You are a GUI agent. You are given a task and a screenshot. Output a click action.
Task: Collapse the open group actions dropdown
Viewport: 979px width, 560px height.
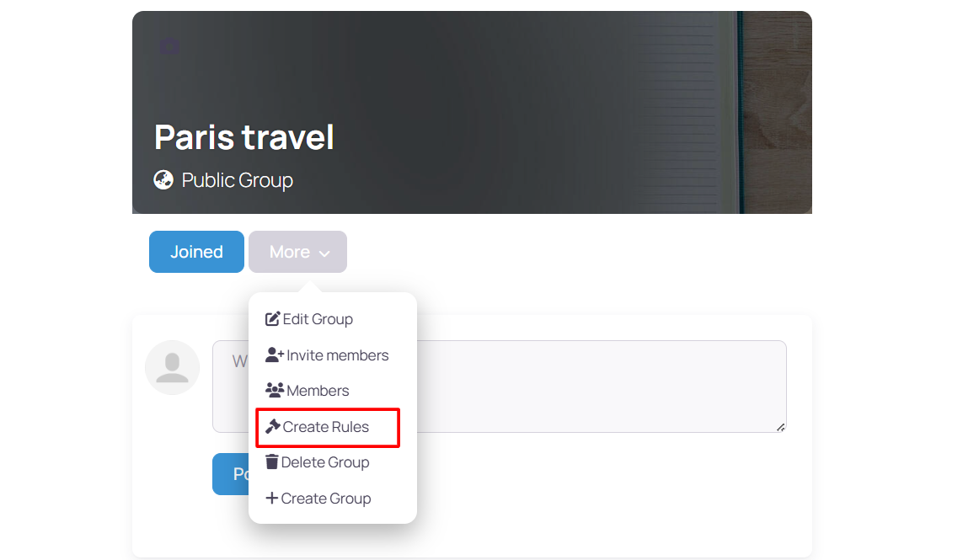point(297,251)
